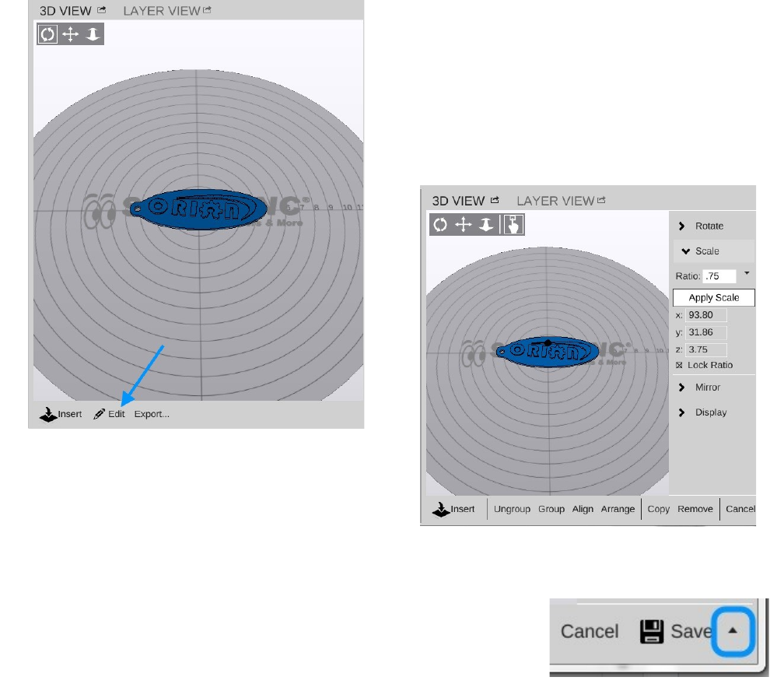Viewport: 784px width, 698px height.
Task: Select the blue keychain model in left view
Action: (198, 209)
